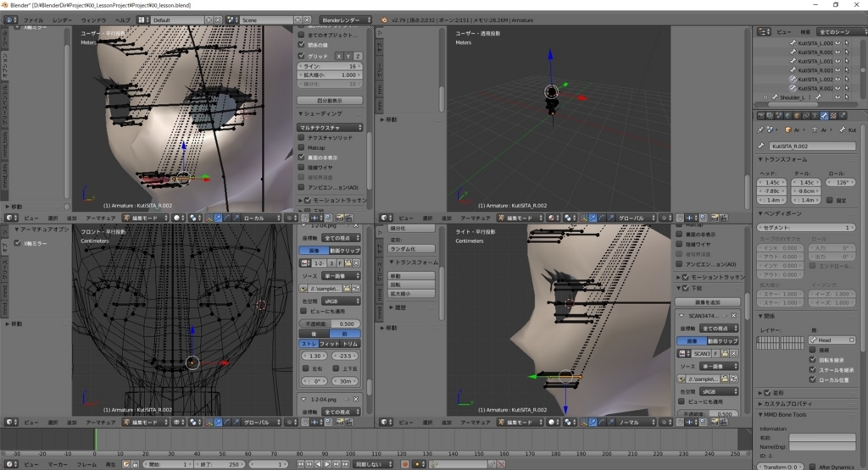
Task: Switch to the Object properties tab
Action: [x=797, y=115]
